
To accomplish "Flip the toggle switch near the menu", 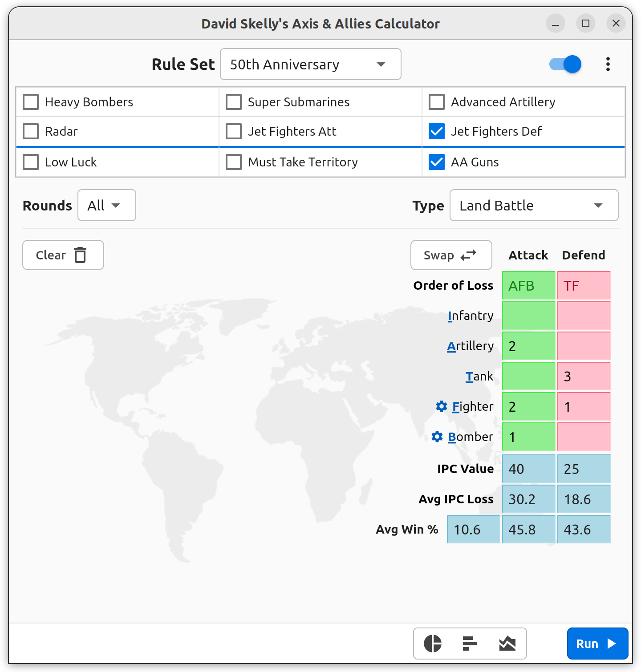I will pos(564,64).
